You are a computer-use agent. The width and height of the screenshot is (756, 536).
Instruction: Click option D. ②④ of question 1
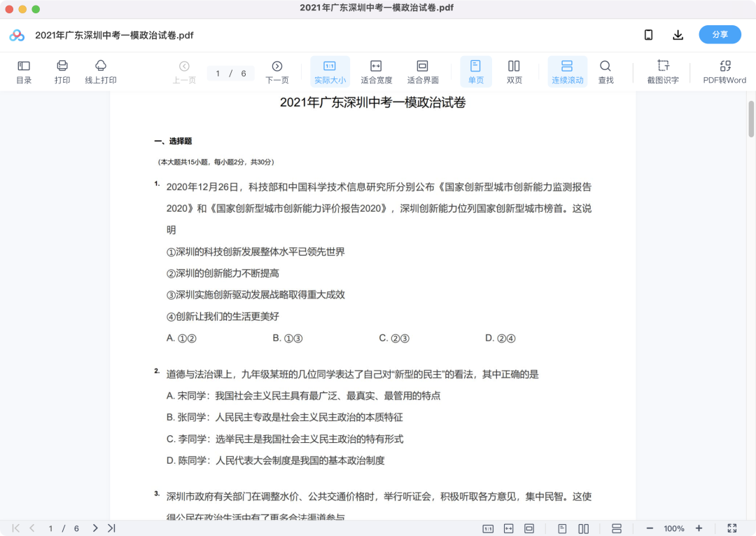(x=500, y=338)
